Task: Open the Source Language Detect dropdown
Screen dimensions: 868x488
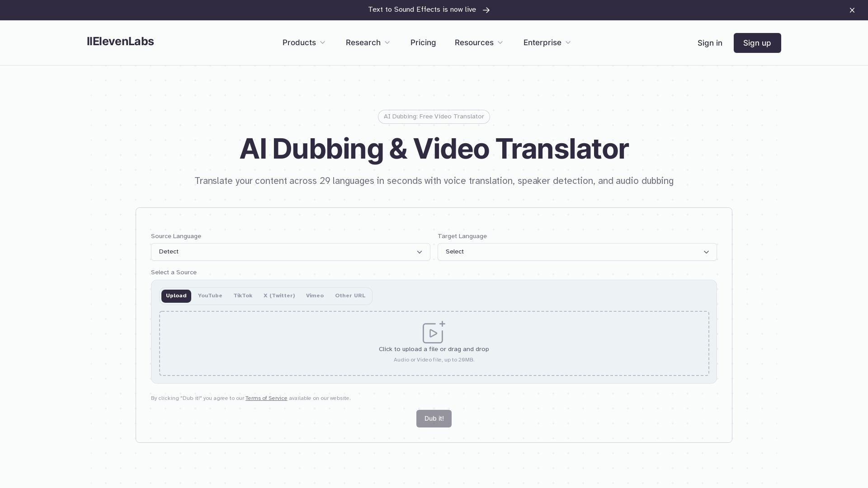Action: [x=290, y=252]
